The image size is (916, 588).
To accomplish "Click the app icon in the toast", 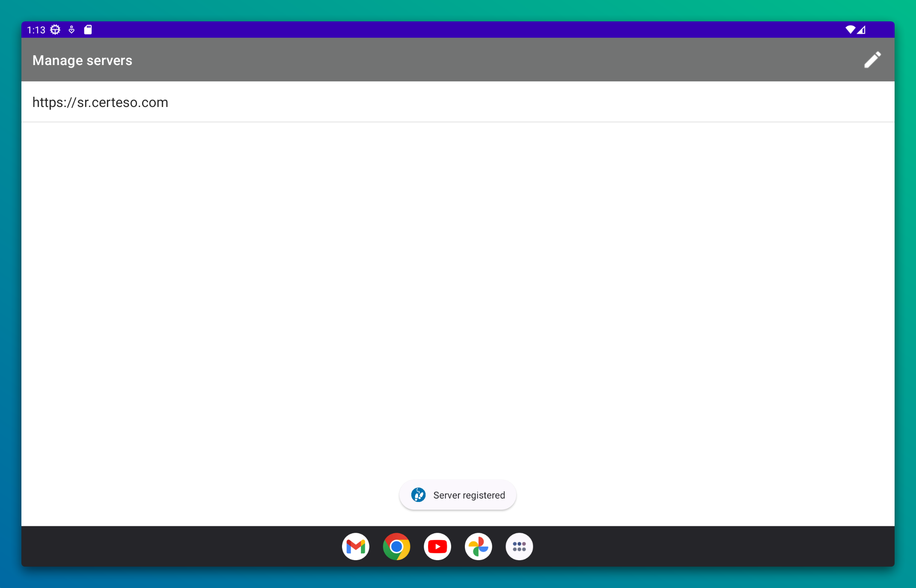I will click(418, 495).
